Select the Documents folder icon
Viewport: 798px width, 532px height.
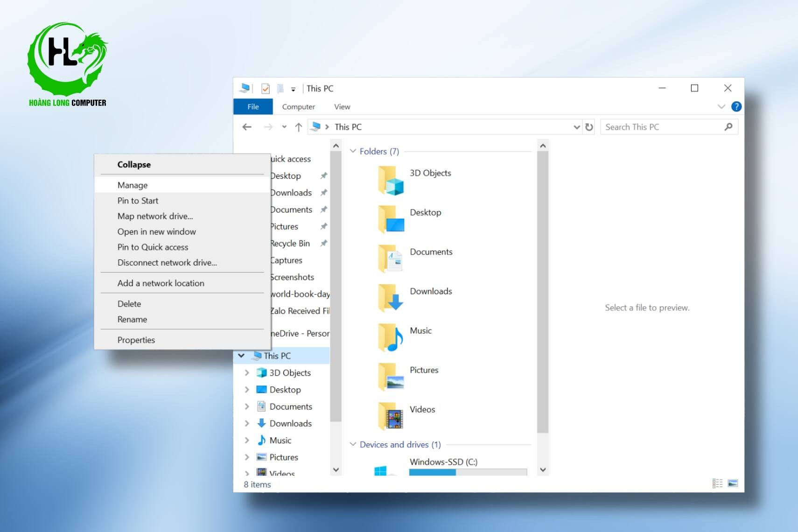click(x=391, y=259)
